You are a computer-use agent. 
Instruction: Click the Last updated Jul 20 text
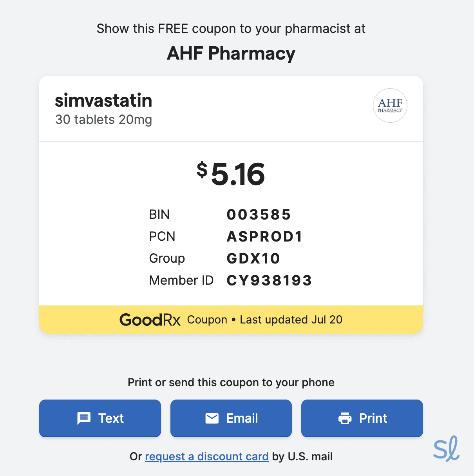291,320
